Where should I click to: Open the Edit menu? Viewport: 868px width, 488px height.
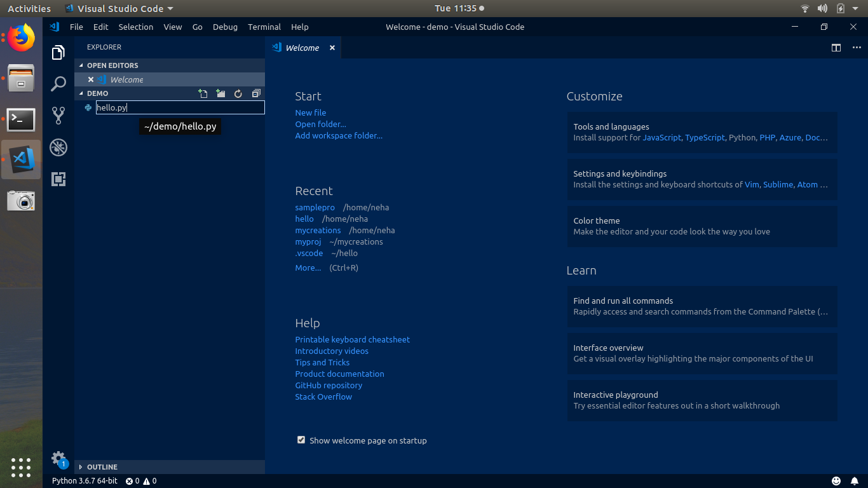coord(100,27)
